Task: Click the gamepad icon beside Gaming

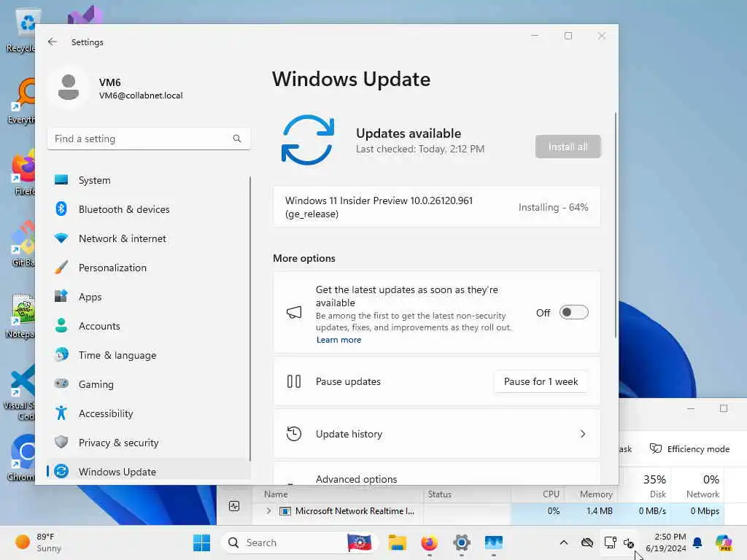Action: point(61,384)
